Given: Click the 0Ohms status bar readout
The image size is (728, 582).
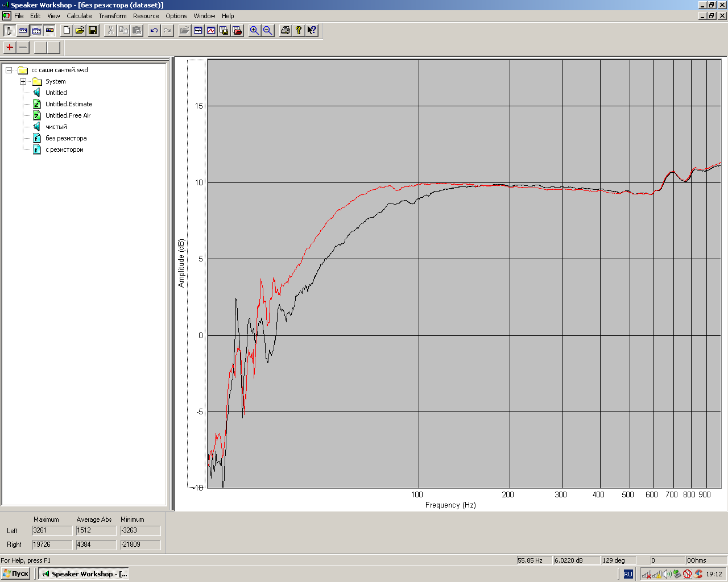Looking at the screenshot, I should pyautogui.click(x=706, y=560).
